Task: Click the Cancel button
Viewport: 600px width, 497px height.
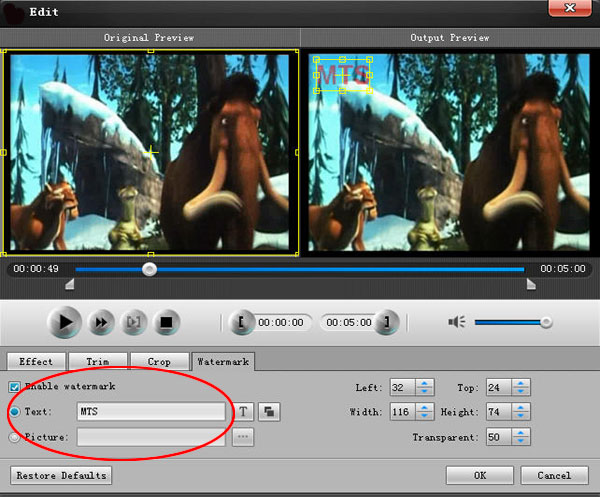Action: click(x=554, y=475)
